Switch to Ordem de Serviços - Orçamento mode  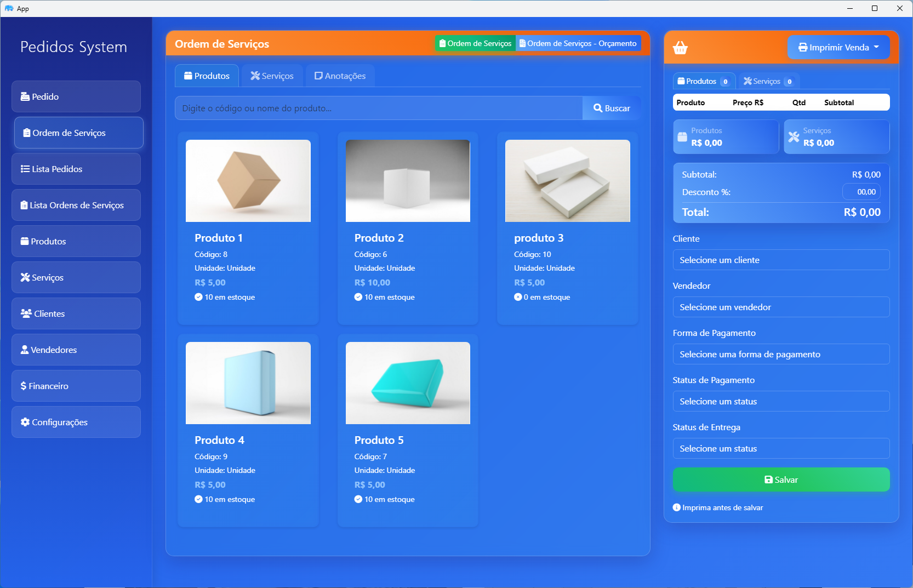(578, 43)
